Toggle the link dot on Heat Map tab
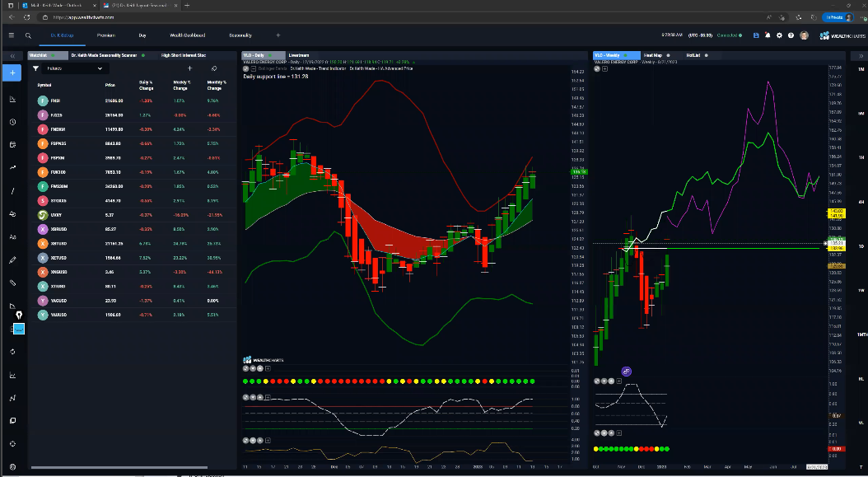 click(x=668, y=55)
